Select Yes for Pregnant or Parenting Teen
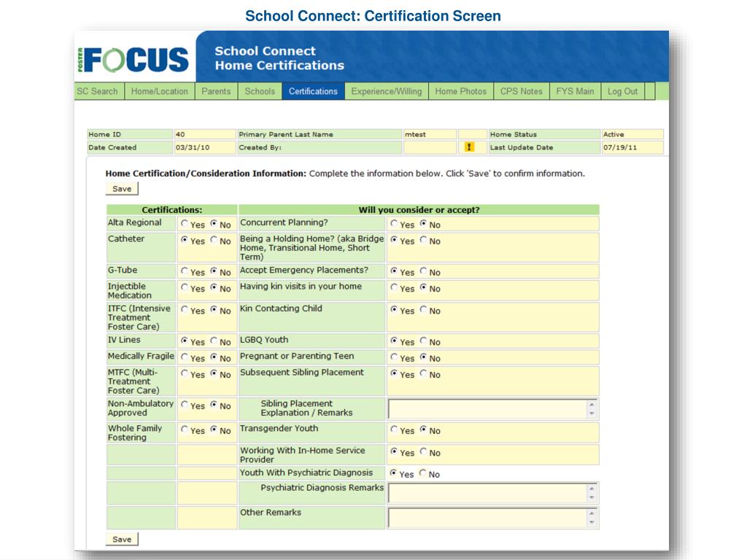The width and height of the screenshot is (747, 560). [394, 357]
